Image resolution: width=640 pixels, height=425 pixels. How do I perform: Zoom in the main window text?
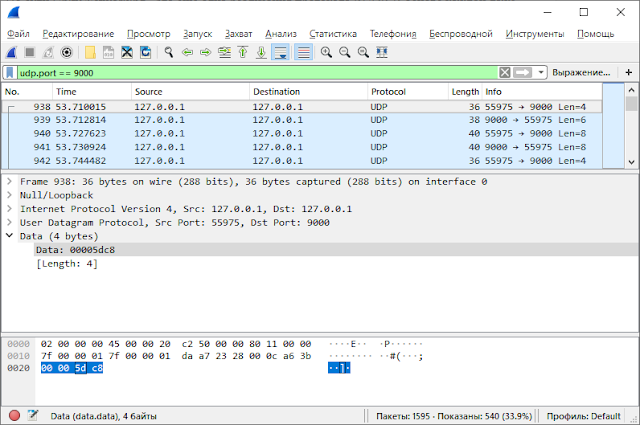pyautogui.click(x=326, y=52)
